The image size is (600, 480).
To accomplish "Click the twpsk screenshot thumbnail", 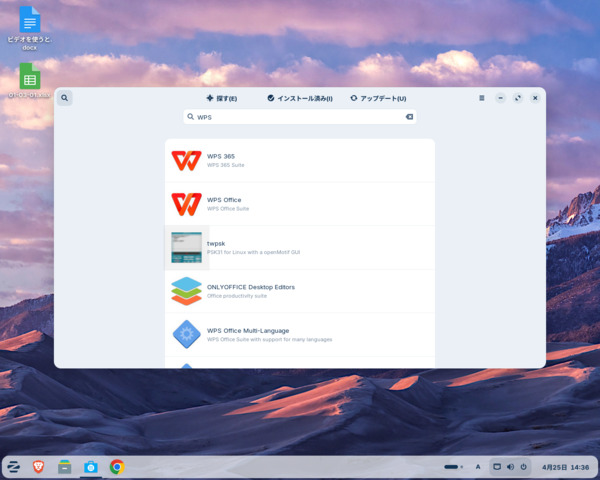I will click(x=186, y=248).
